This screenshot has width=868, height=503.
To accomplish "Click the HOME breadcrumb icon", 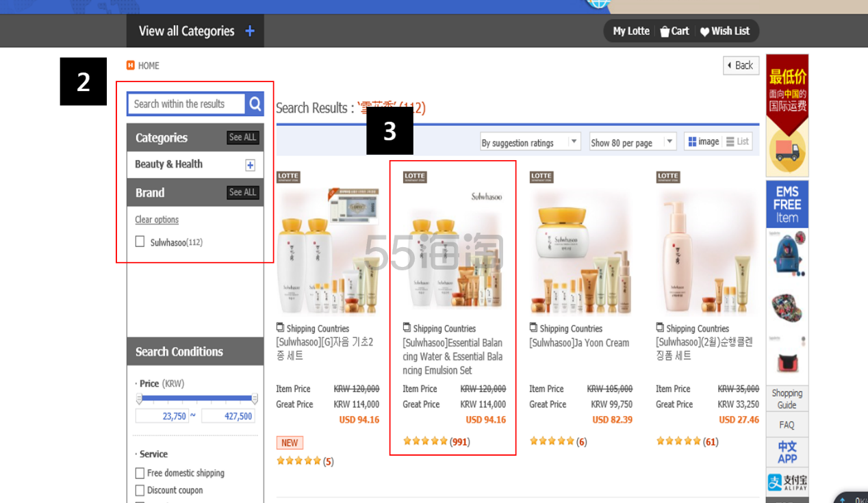I will point(131,66).
